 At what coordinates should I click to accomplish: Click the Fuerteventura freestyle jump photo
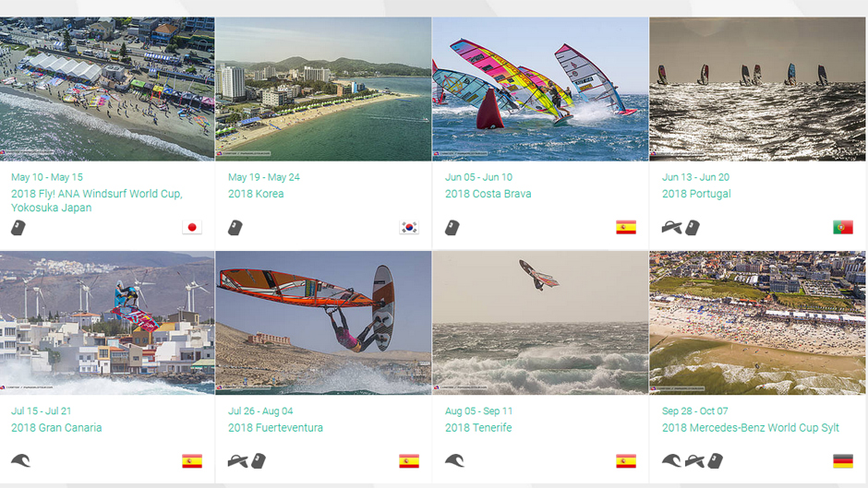click(323, 323)
